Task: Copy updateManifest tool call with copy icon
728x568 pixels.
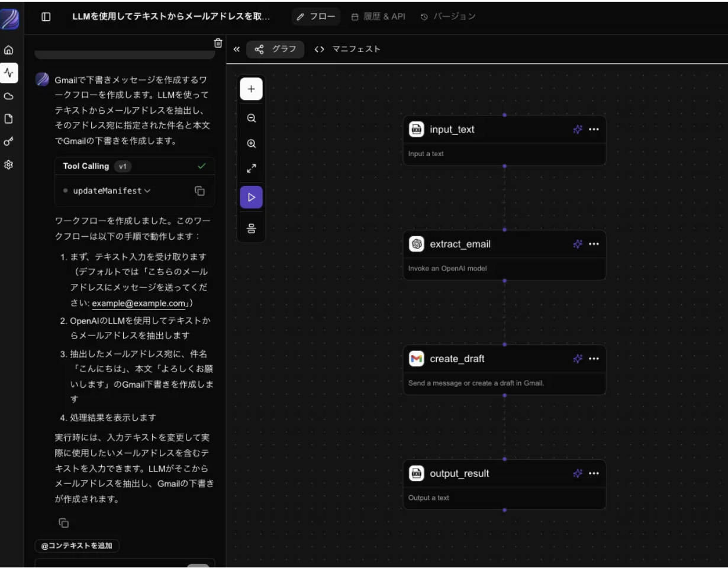Action: click(x=199, y=191)
